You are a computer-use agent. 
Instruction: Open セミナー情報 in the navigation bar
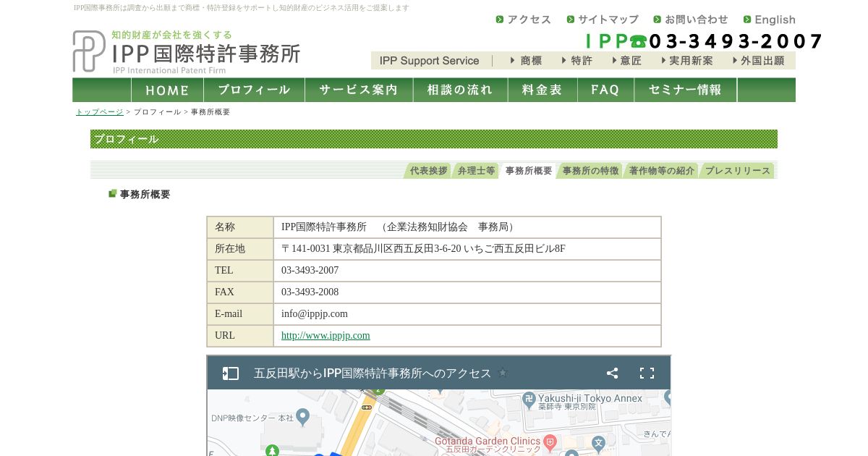(x=686, y=90)
